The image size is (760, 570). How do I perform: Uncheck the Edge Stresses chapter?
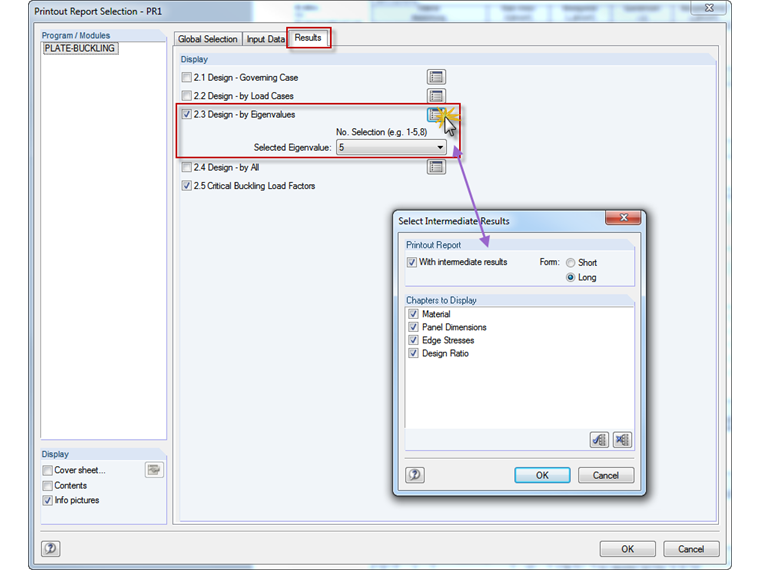[x=413, y=340]
